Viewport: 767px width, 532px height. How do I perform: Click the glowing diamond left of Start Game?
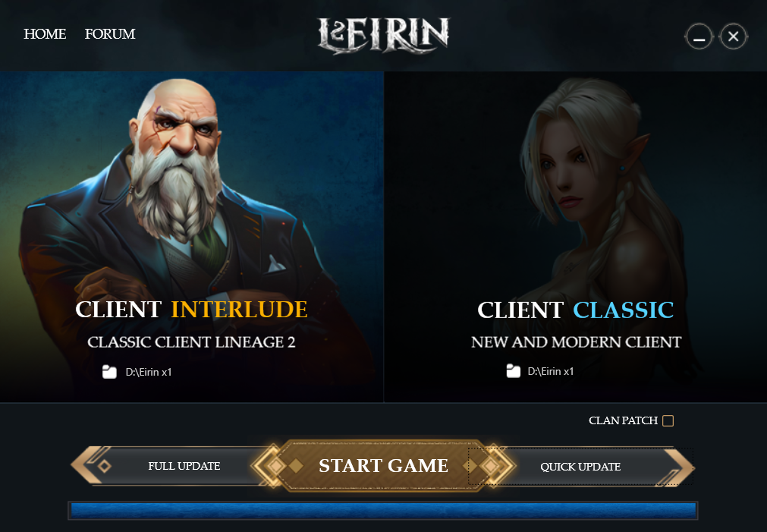click(275, 466)
